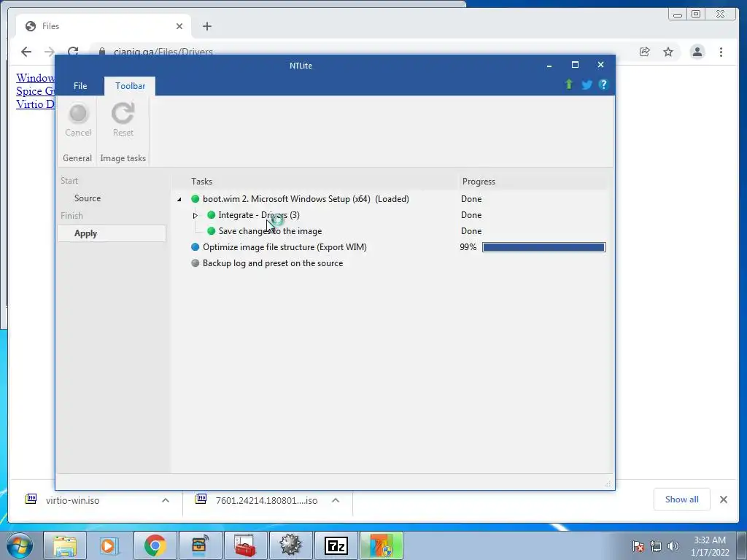Open Windows Media Player from taskbar
747x560 pixels.
pyautogui.click(x=109, y=545)
